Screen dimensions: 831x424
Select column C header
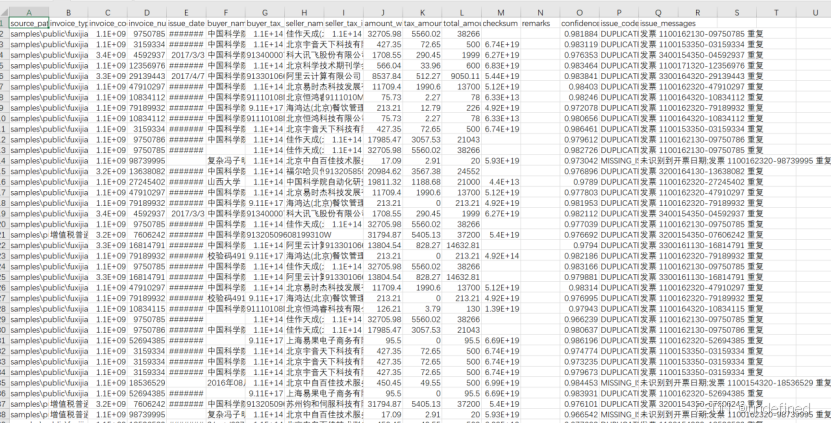(x=108, y=13)
